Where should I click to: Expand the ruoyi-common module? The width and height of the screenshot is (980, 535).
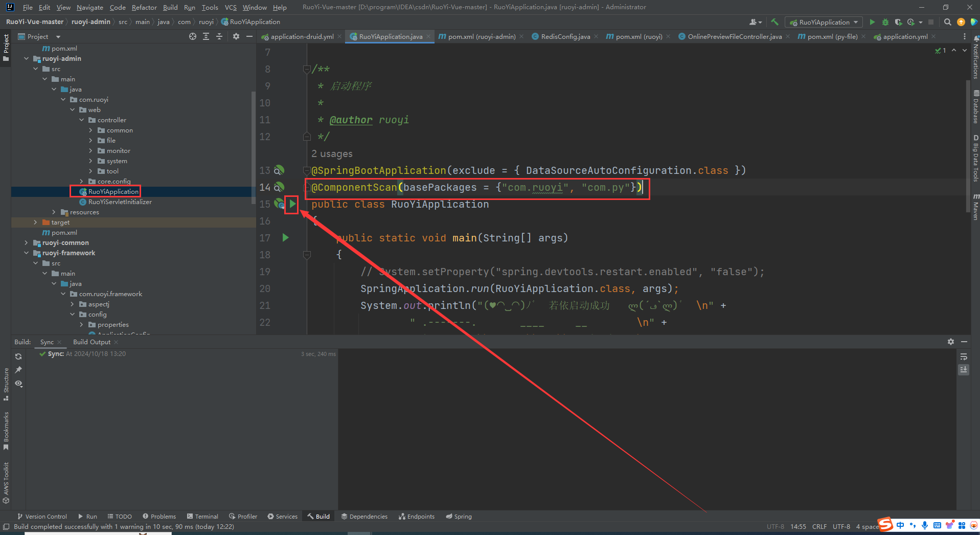click(27, 242)
